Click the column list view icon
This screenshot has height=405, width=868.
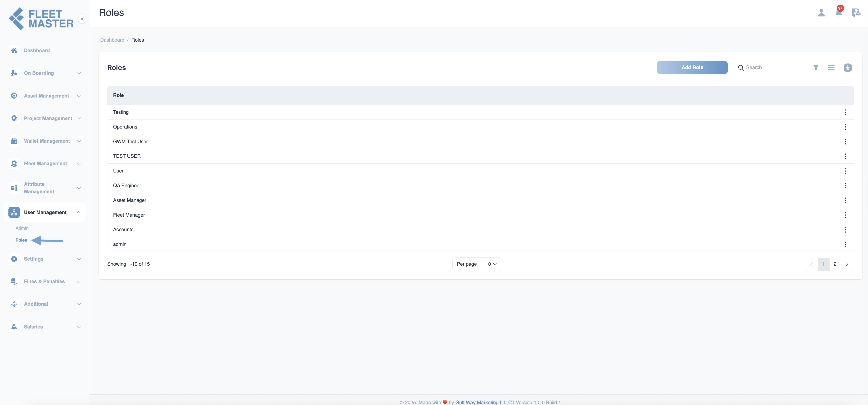831,67
